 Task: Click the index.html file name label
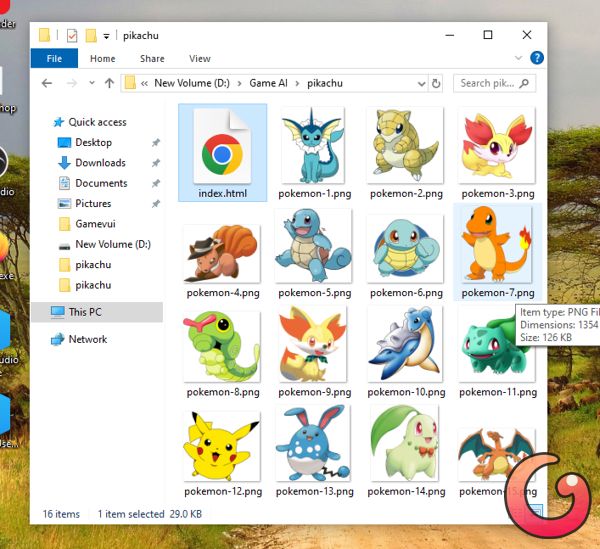click(222, 194)
